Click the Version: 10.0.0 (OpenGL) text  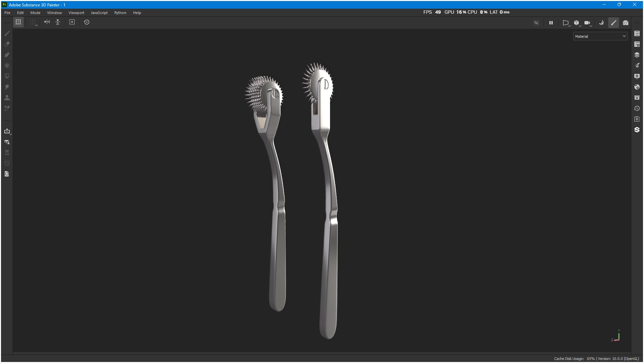(618, 359)
